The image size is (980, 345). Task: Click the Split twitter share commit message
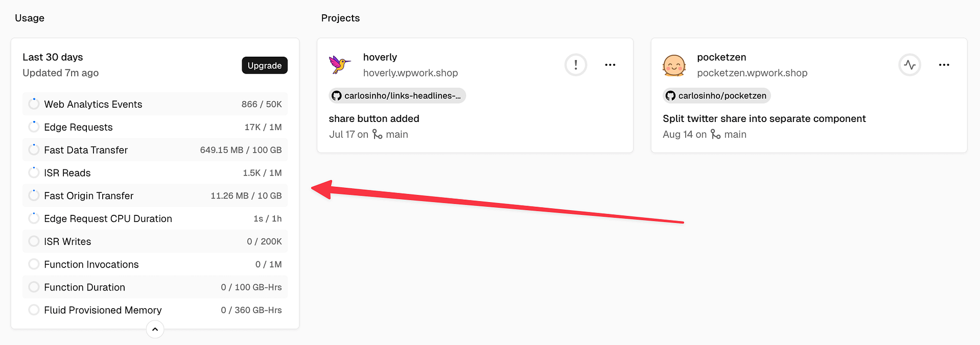point(764,118)
